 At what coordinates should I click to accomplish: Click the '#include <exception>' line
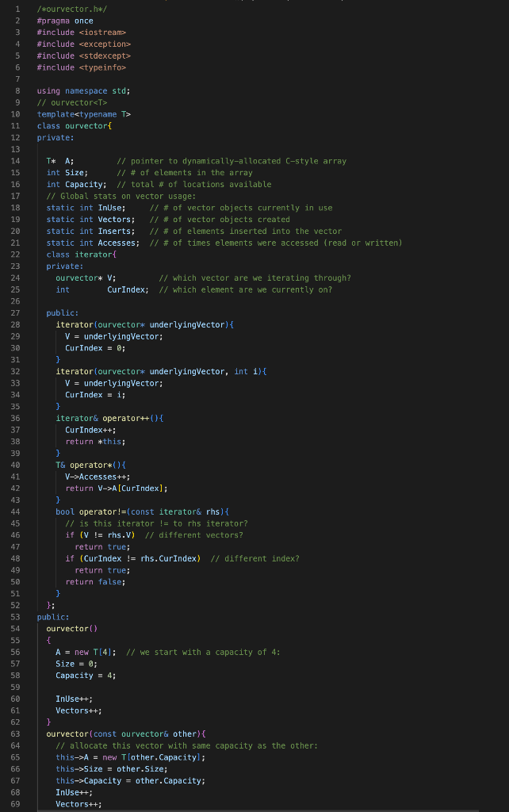[x=84, y=44]
